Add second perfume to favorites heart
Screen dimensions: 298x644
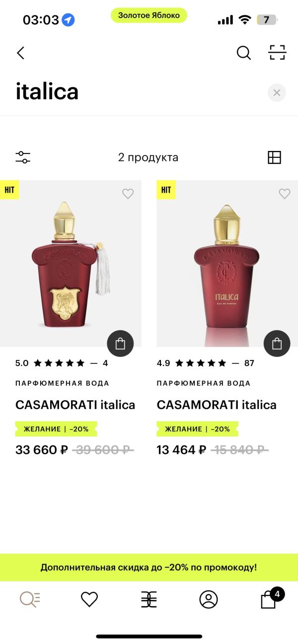click(285, 194)
